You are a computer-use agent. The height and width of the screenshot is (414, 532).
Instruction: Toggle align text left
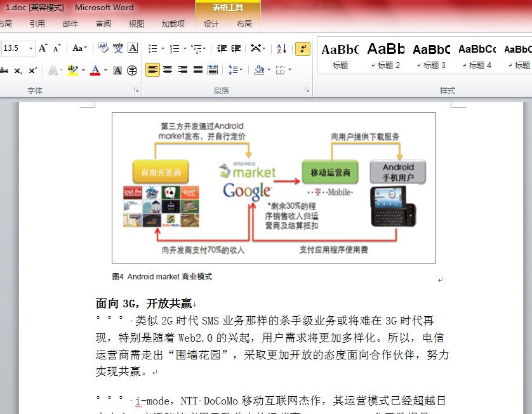pos(152,70)
